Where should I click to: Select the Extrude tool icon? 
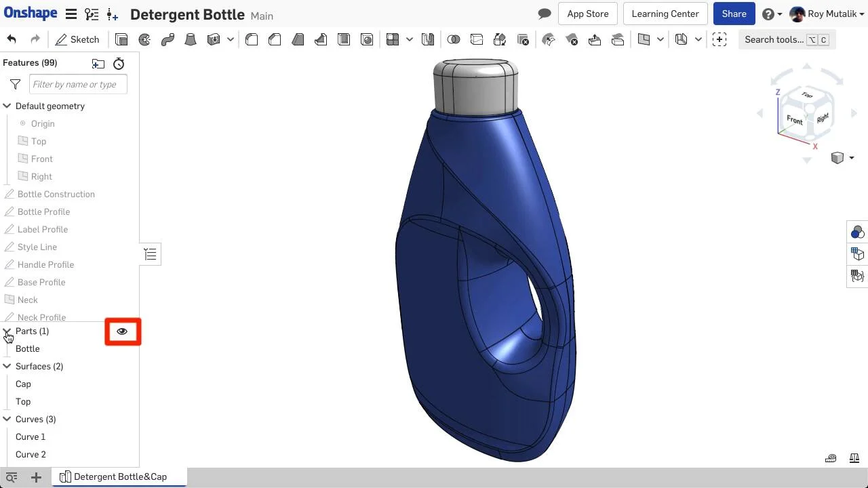[x=121, y=39]
